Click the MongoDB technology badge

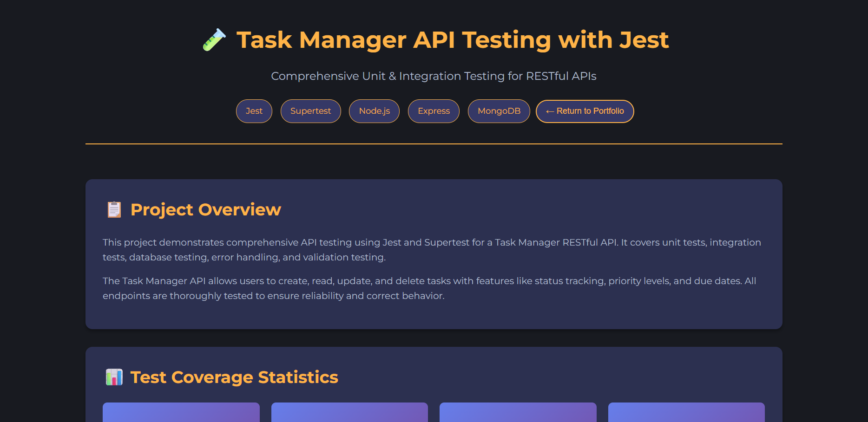pos(499,111)
